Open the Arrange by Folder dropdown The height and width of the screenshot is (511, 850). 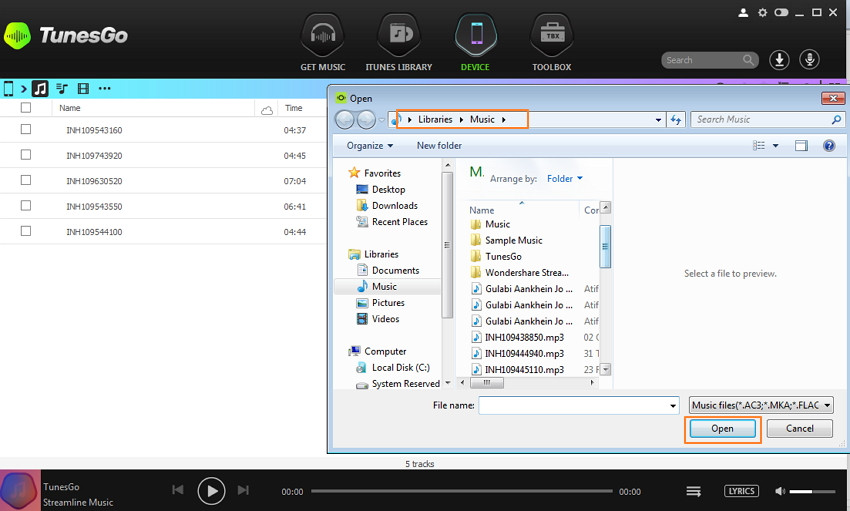click(564, 178)
